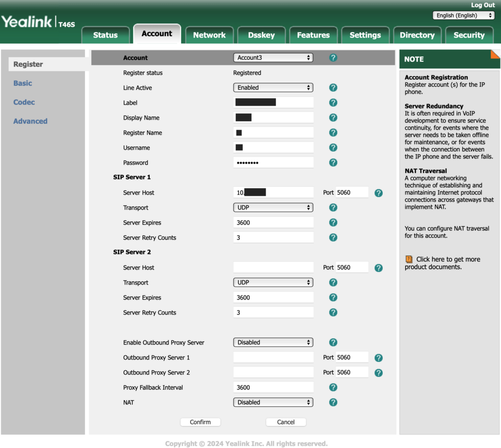Click help icon beside Register Name
Viewport: 501px width, 448px height.
click(333, 133)
